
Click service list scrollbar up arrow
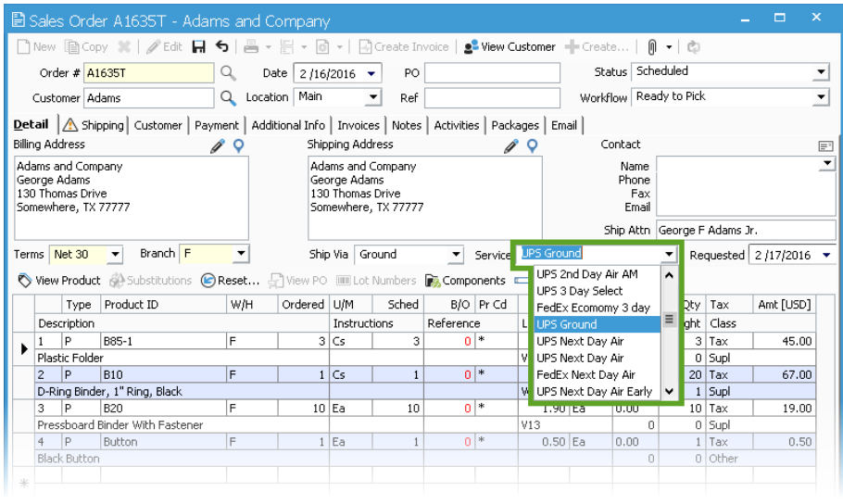[x=670, y=275]
